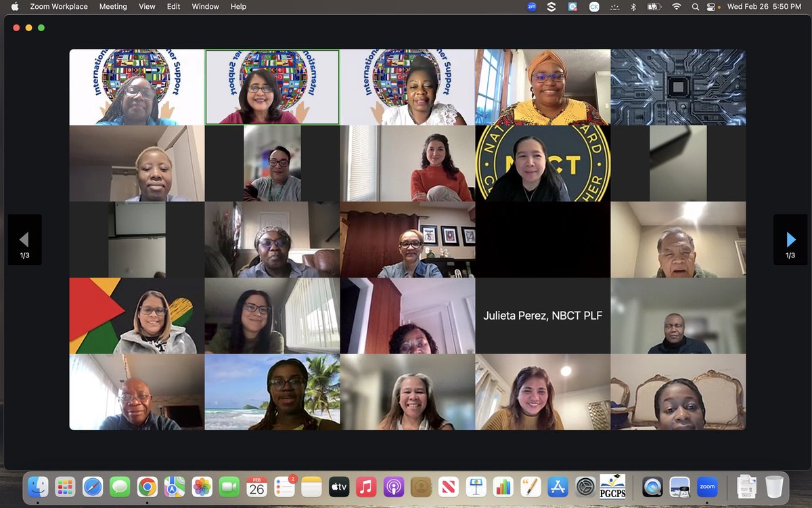The image size is (812, 508).
Task: Launch Apple TV from the Dock
Action: coord(339,486)
